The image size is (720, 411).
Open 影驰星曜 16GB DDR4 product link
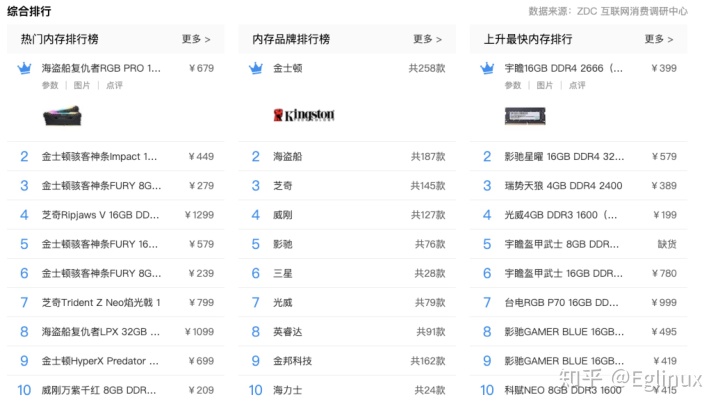pos(564,157)
